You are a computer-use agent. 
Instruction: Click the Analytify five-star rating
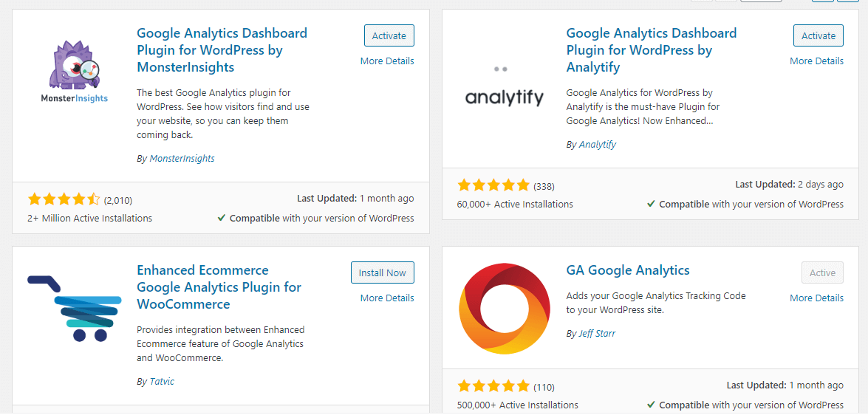[493, 185]
